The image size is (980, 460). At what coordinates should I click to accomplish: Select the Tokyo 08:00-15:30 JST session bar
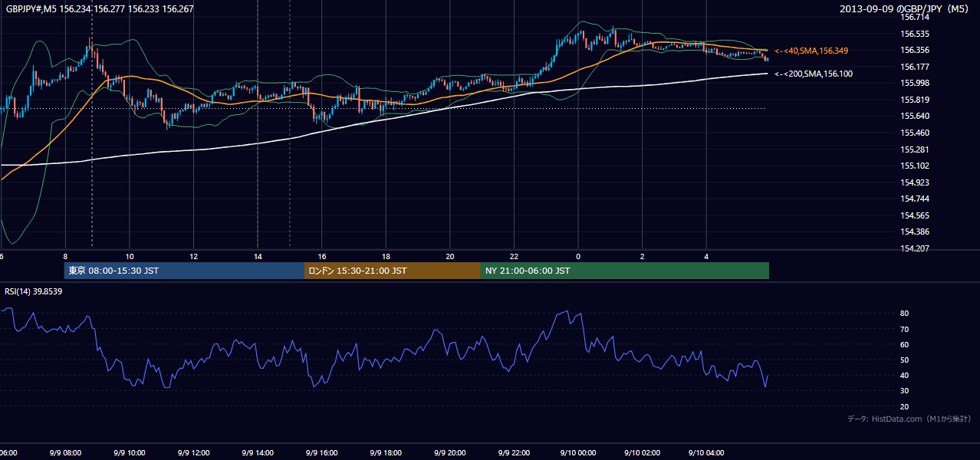184,271
